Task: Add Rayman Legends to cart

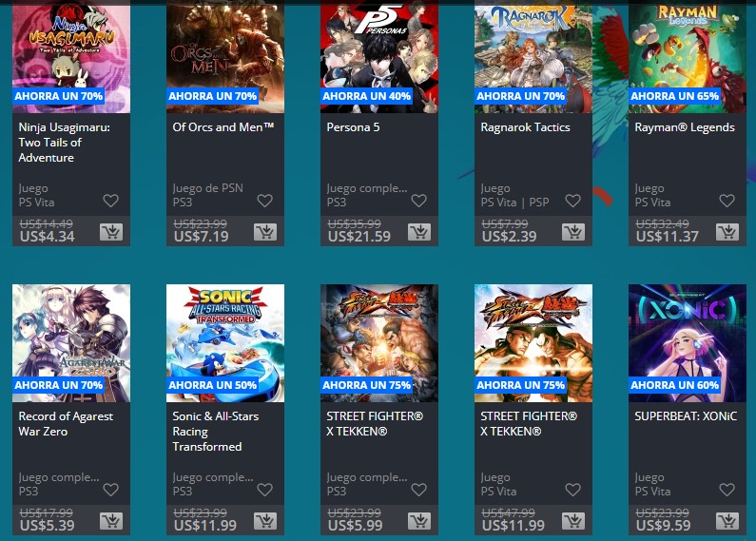Action: (x=727, y=232)
